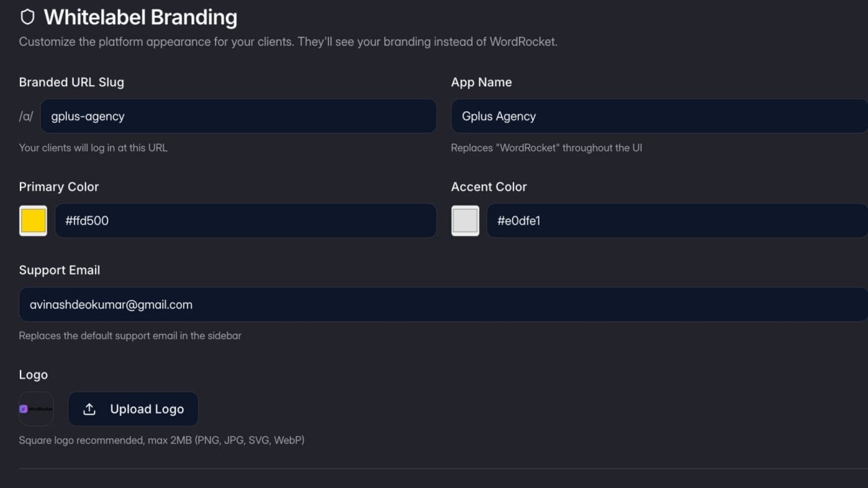868x488 pixels.
Task: Open the gray Accent Color swatch
Action: click(465, 220)
